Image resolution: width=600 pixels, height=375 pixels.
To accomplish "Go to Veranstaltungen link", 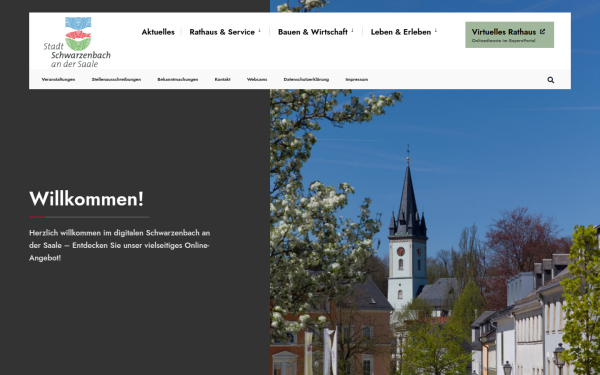I will [x=58, y=80].
